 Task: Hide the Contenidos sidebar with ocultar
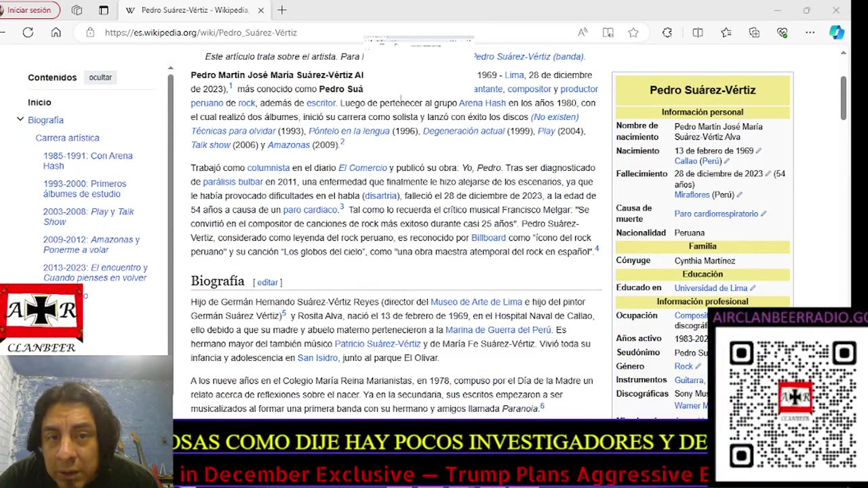pos(100,77)
